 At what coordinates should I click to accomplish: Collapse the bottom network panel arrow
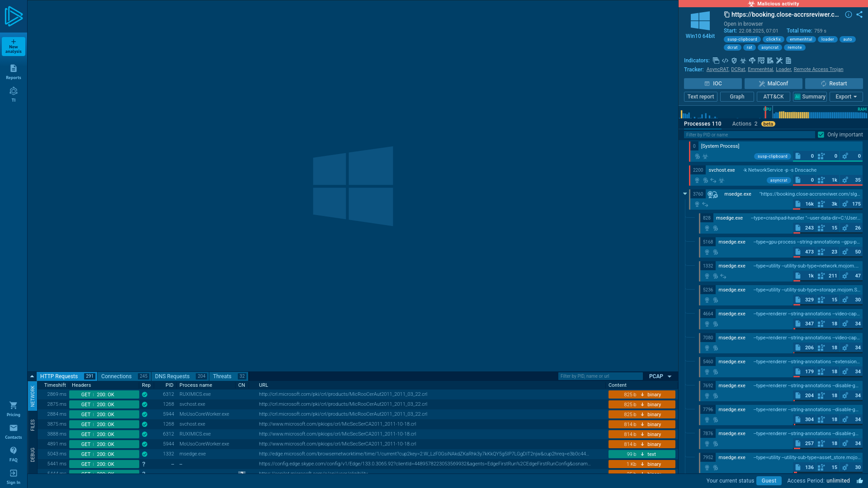pos(32,376)
